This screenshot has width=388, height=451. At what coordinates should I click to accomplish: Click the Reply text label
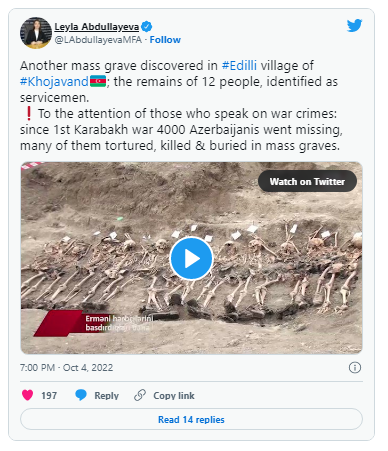pyautogui.click(x=106, y=395)
